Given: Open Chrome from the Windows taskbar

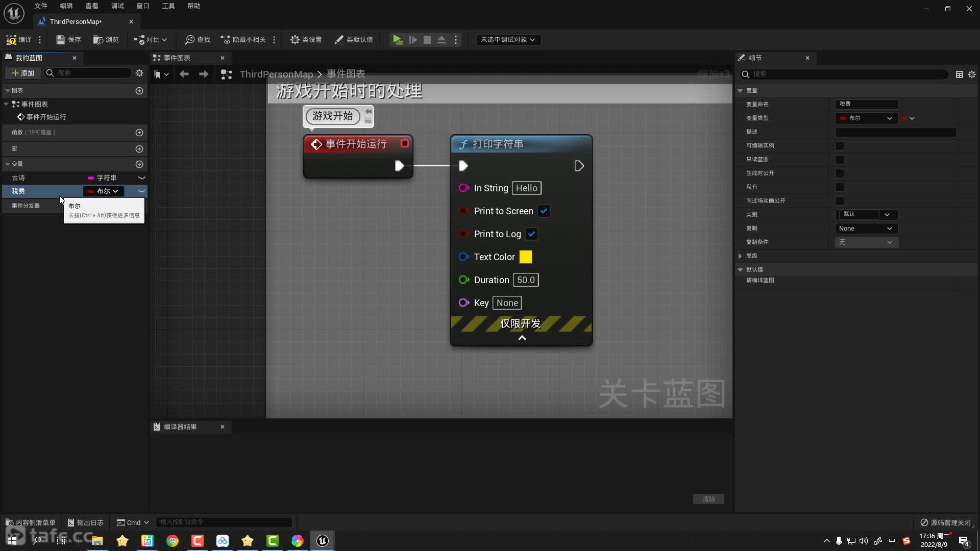Looking at the screenshot, I should [x=173, y=541].
